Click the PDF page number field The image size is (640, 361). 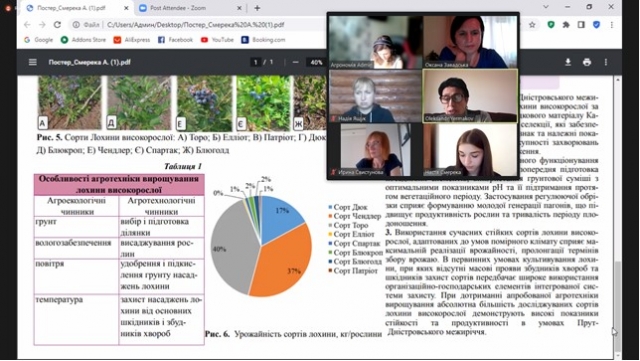pos(256,62)
